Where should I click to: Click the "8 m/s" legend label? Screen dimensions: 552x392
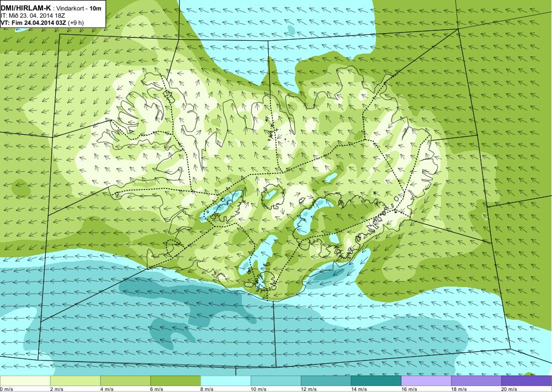208,389
